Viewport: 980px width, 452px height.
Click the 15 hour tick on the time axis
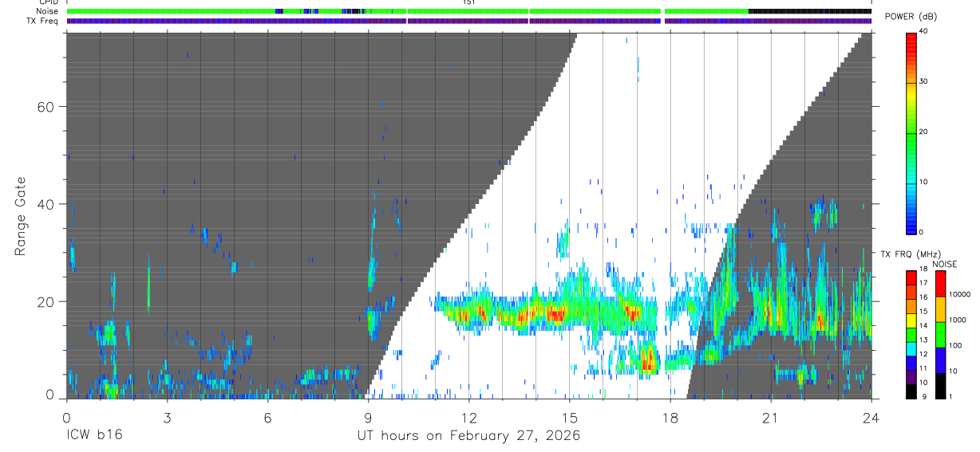(x=570, y=418)
